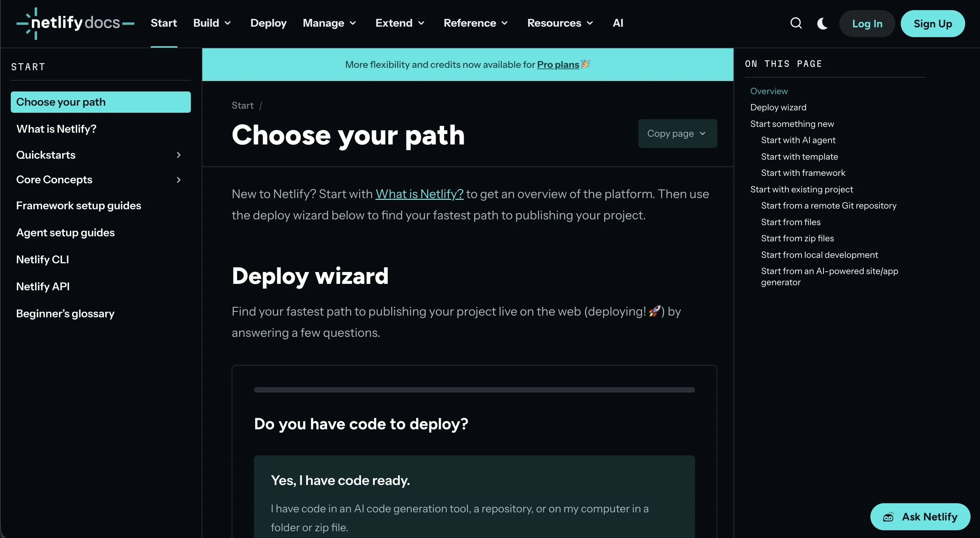Screen dimensions: 980x538
Task: Open the Copy page dropdown
Action: point(677,133)
